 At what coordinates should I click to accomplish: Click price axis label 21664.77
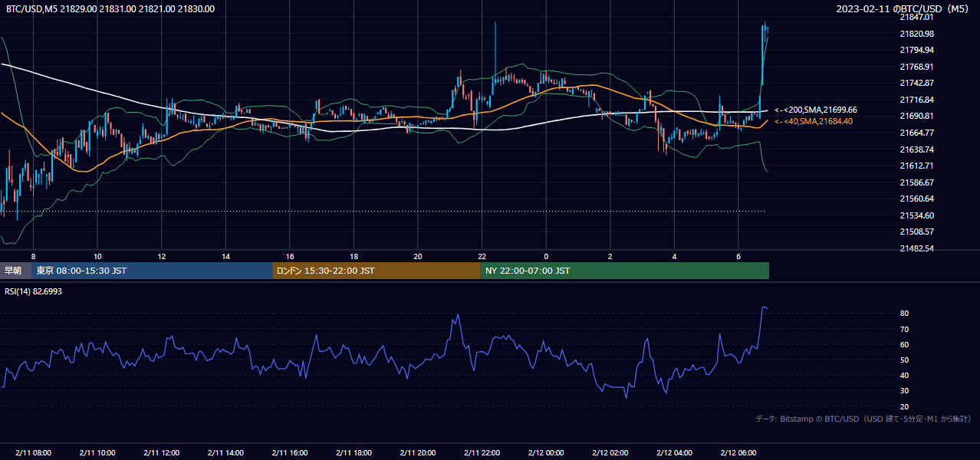[917, 133]
